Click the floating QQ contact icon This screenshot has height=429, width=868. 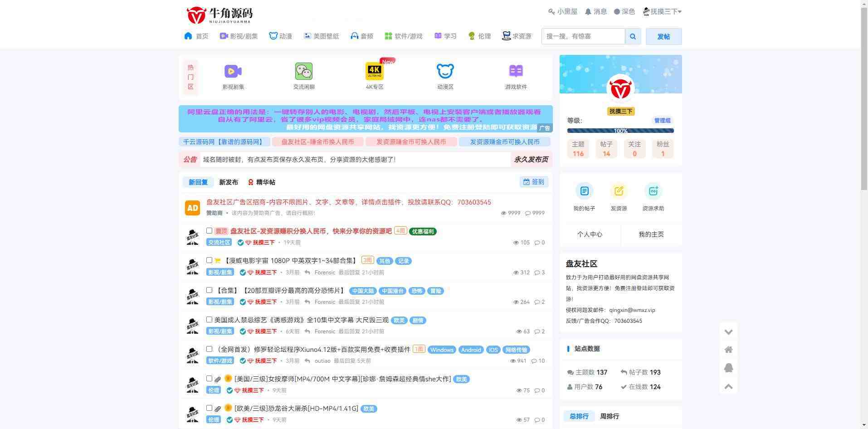[728, 368]
